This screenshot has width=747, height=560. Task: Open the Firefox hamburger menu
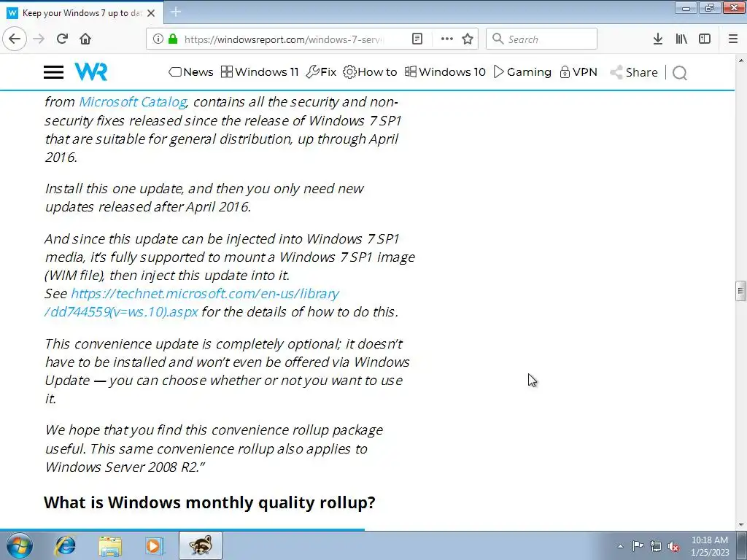(x=733, y=39)
